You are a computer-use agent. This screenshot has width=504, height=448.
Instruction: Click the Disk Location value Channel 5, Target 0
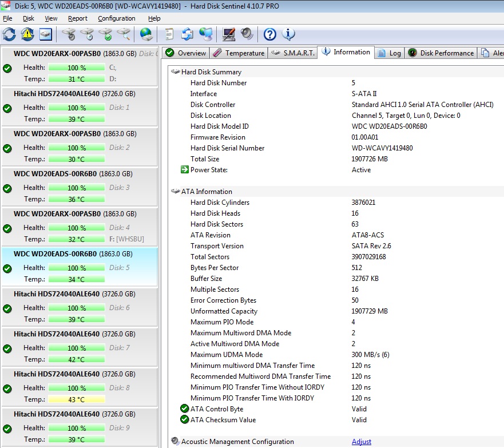406,116
